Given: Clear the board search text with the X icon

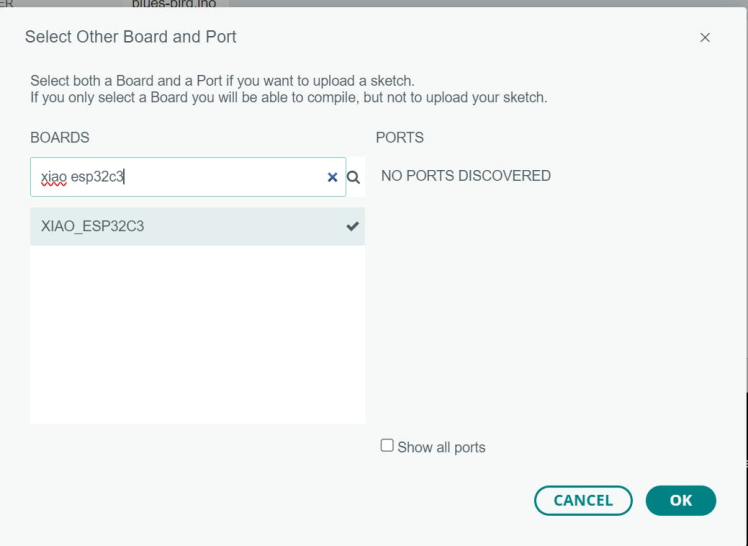Looking at the screenshot, I should pyautogui.click(x=332, y=177).
